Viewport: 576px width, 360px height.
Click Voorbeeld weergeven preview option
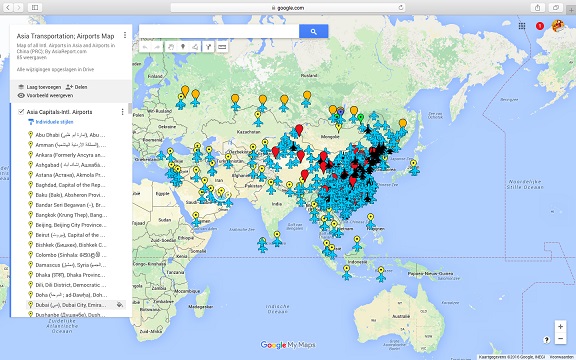(50, 96)
